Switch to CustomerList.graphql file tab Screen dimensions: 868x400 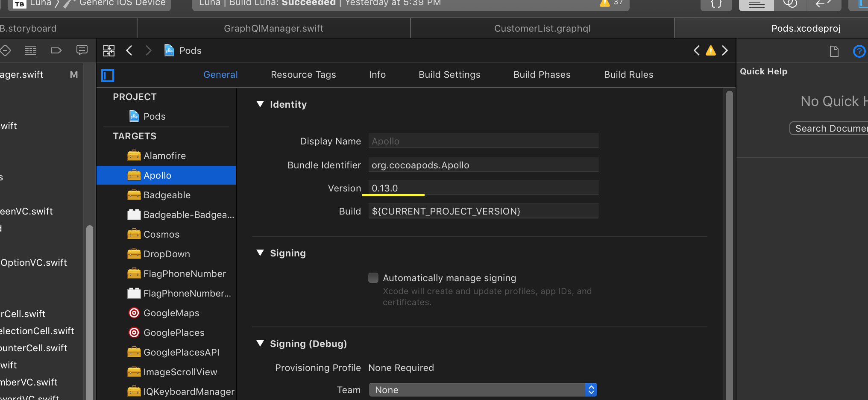coord(542,28)
